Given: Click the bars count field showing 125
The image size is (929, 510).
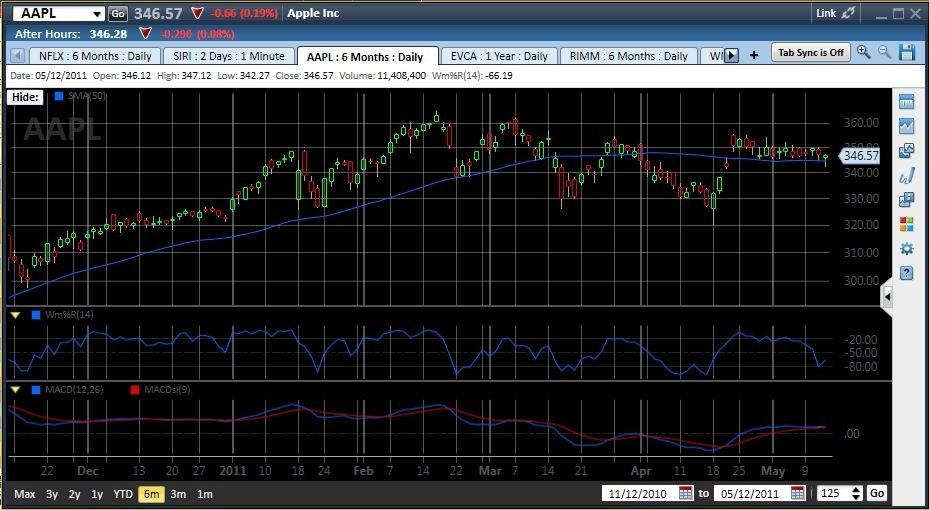Looking at the screenshot, I should point(834,493).
